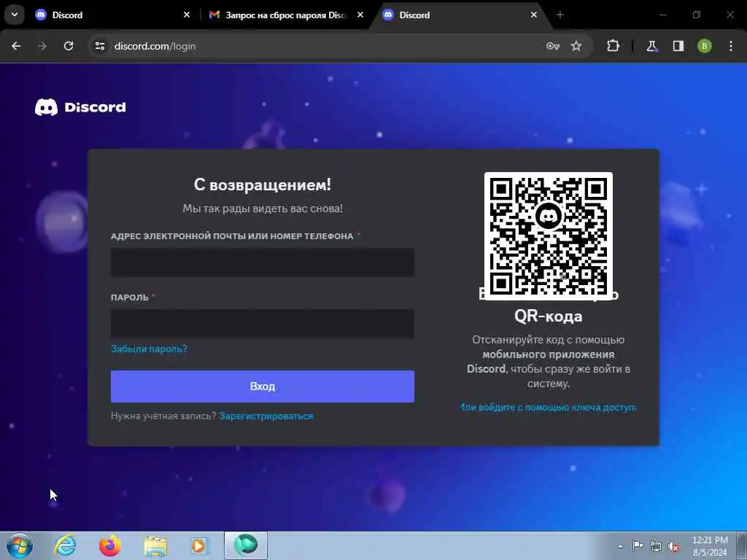This screenshot has width=747, height=560.
Task: Click the 'Зарегистрироваться' register link
Action: (266, 416)
